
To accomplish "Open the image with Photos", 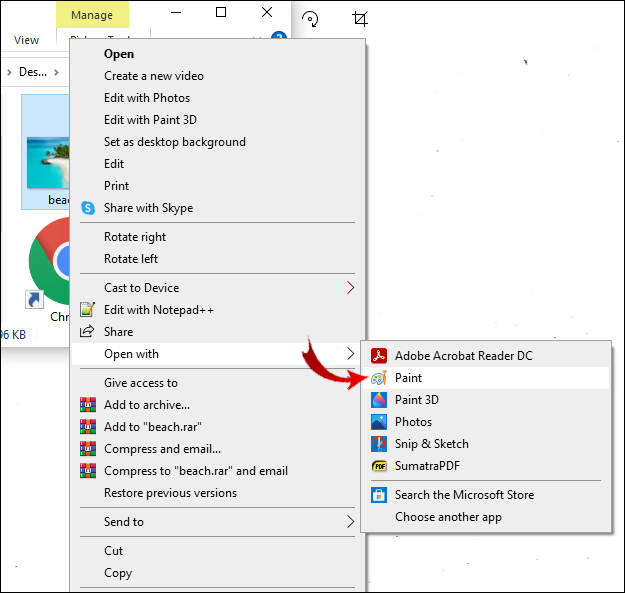I will 486,422.
